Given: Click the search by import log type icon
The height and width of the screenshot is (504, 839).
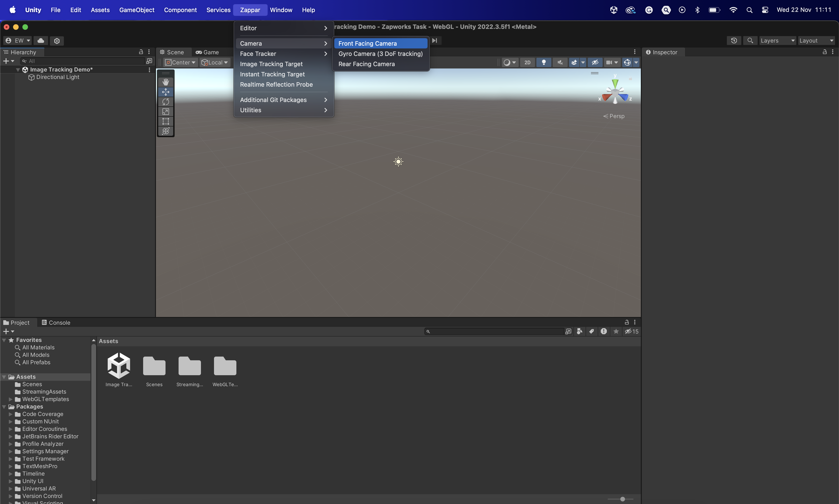Looking at the screenshot, I should 603,331.
